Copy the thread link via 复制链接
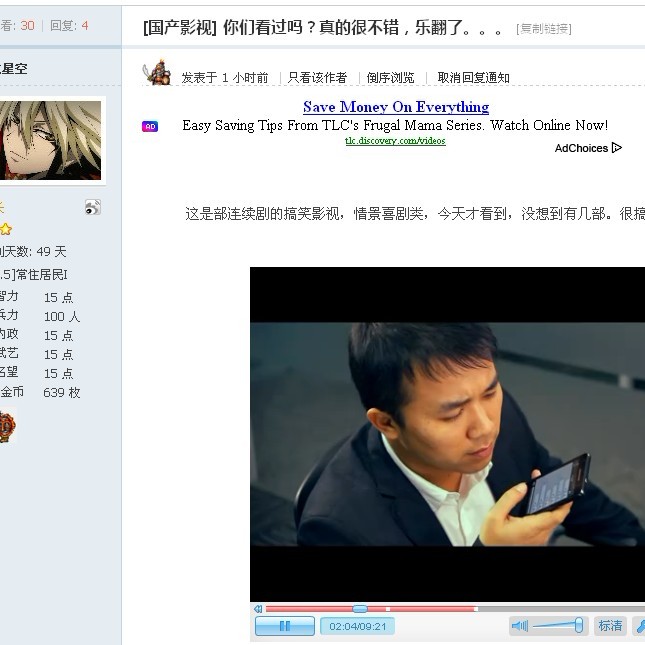Screen dimensions: 645x645 tap(544, 29)
